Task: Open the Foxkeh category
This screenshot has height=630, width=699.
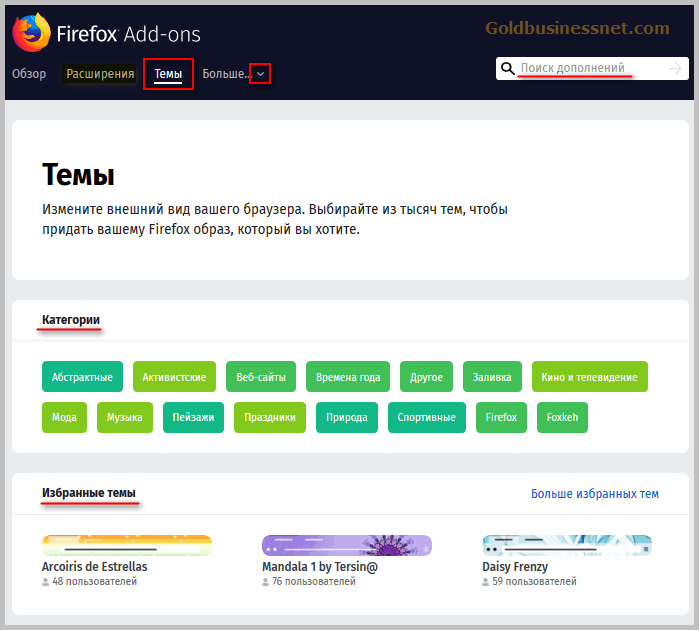Action: click(562, 417)
